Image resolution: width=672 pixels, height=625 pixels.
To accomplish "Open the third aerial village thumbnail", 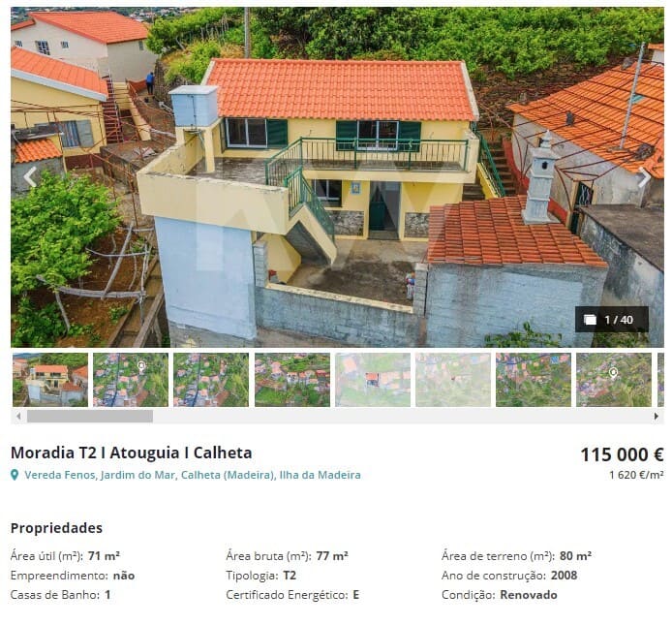I will coord(211,380).
